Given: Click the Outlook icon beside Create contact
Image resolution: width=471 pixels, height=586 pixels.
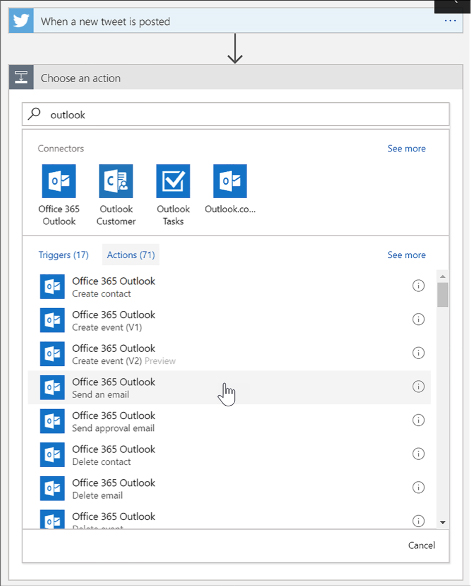Looking at the screenshot, I should point(52,287).
